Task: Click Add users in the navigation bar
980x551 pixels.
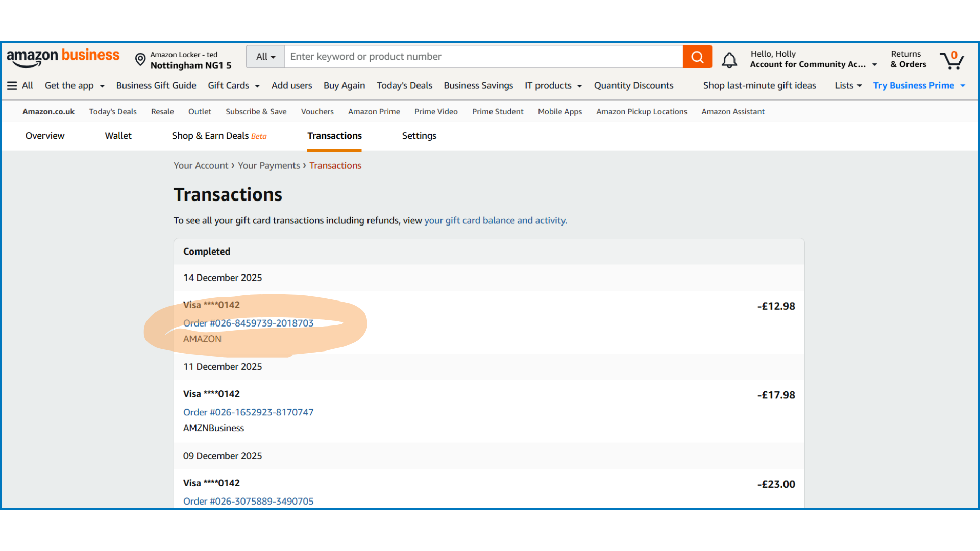Action: point(291,85)
